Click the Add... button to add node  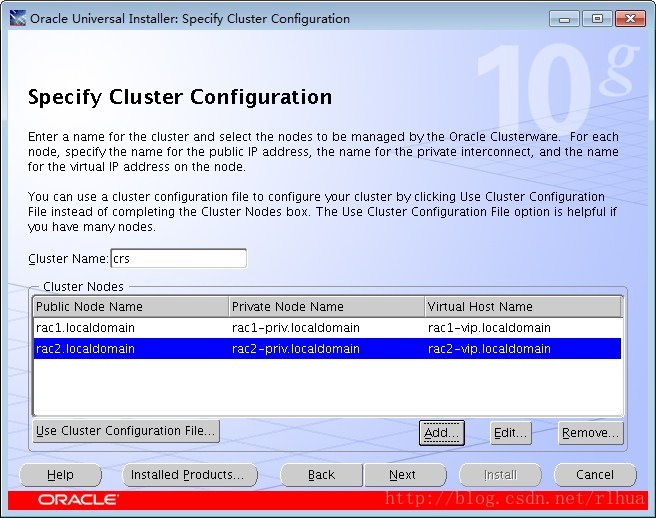point(442,433)
